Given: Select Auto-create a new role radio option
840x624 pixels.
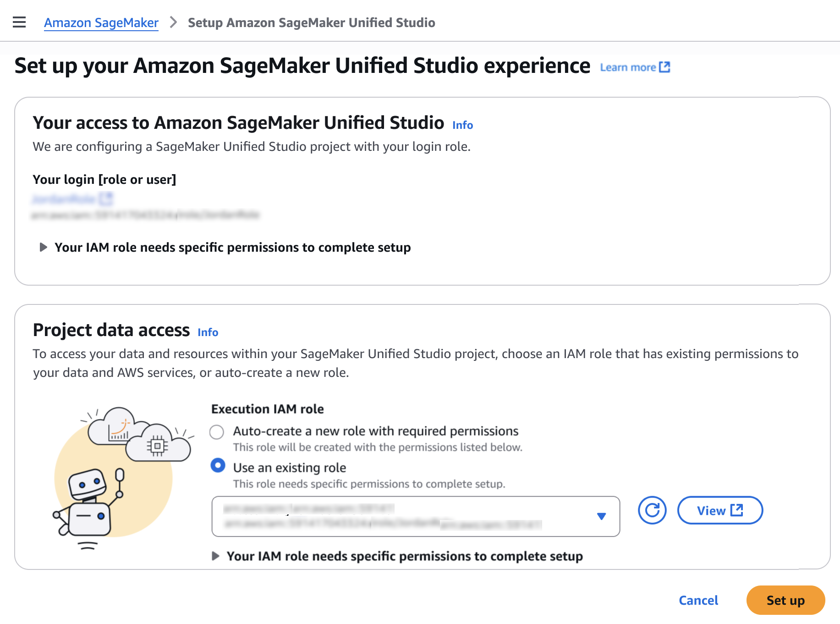Looking at the screenshot, I should point(217,432).
